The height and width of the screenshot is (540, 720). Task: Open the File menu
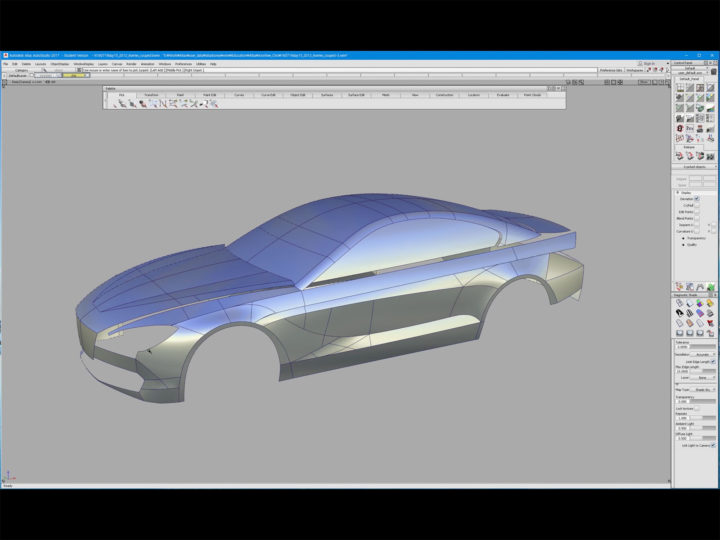pos(6,64)
